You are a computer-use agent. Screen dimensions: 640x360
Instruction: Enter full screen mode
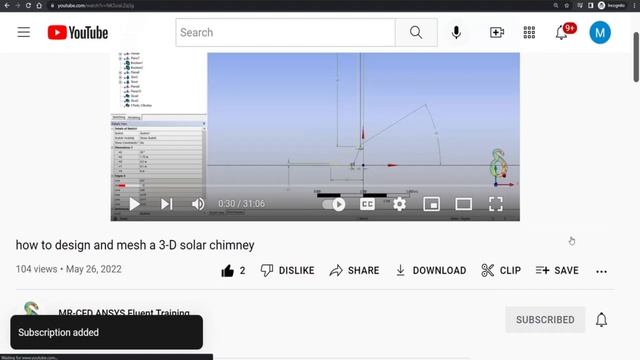tap(496, 204)
